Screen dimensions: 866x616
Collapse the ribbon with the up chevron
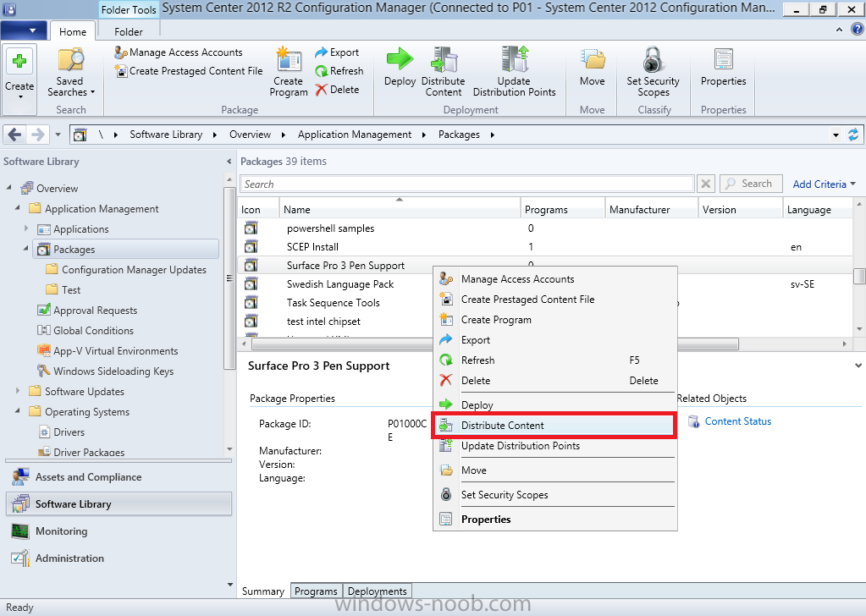(x=840, y=30)
